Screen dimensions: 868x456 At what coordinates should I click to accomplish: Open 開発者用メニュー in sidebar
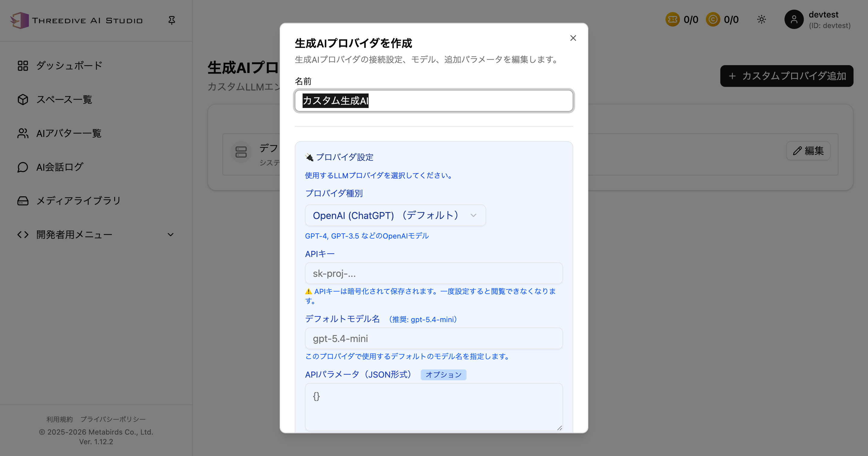(x=96, y=234)
